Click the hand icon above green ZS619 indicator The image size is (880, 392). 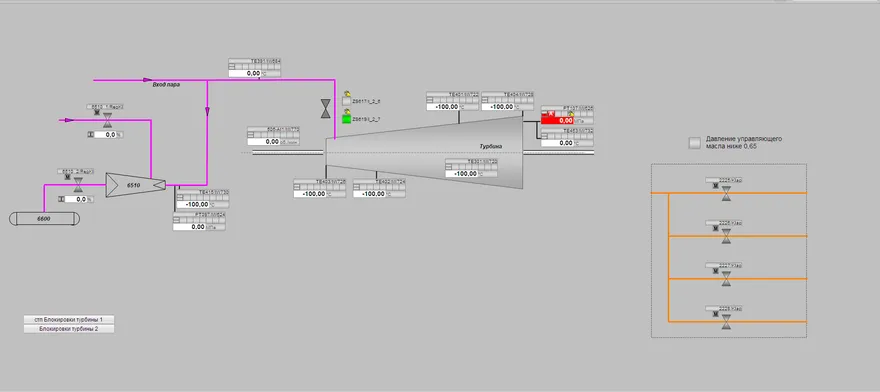[347, 112]
